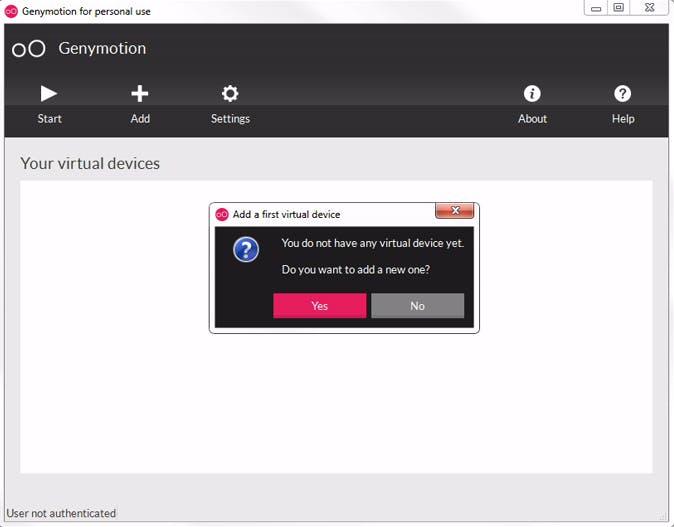Image resolution: width=674 pixels, height=527 pixels.
Task: Close the Add a first virtual device dialog
Action: coord(455,211)
